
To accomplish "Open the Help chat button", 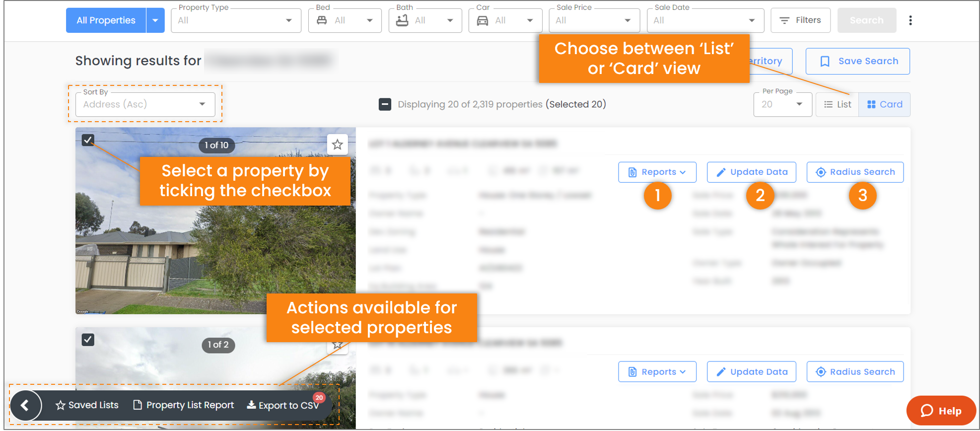I will click(x=941, y=411).
